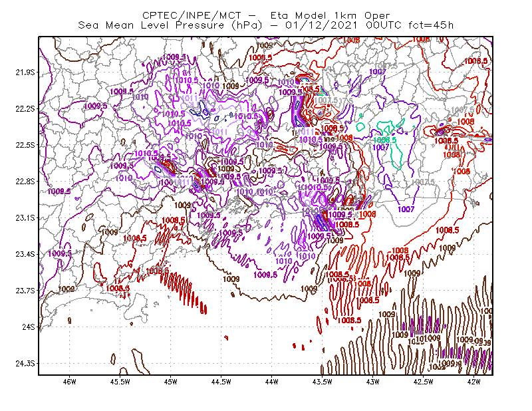The height and width of the screenshot is (411, 532).
Task: Click the "CPTEC/INPE/MCT" title text
Action: click(192, 15)
